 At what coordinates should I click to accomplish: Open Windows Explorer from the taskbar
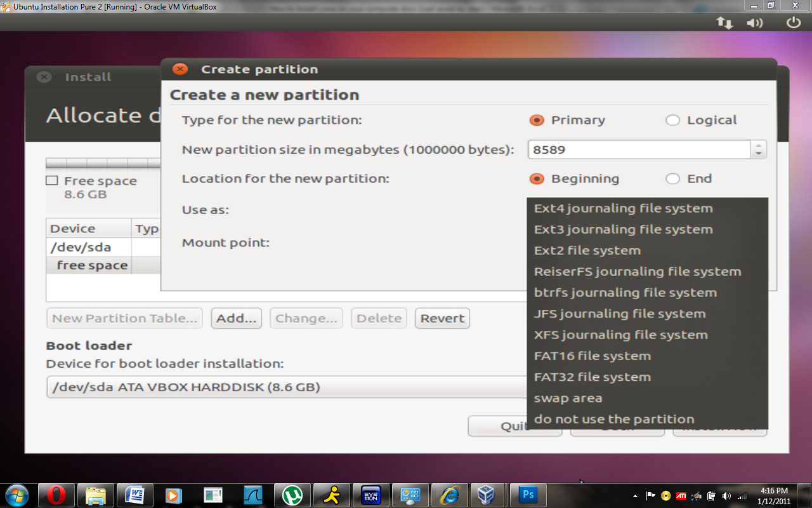95,495
